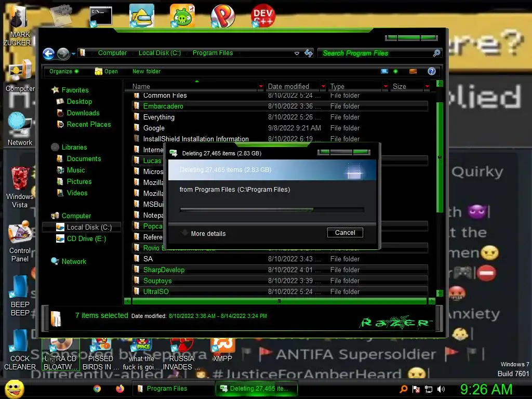The height and width of the screenshot is (399, 532).
Task: Open the DEV C++ desktop shortcut
Action: (x=262, y=16)
